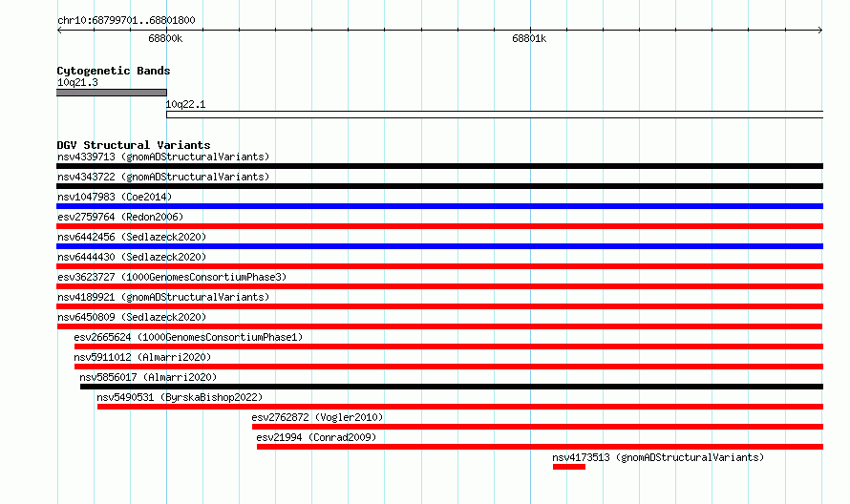Select esv2665624 1000GenomesConsortiumPhase1 label
The width and height of the screenshot is (850, 504).
[188, 337]
